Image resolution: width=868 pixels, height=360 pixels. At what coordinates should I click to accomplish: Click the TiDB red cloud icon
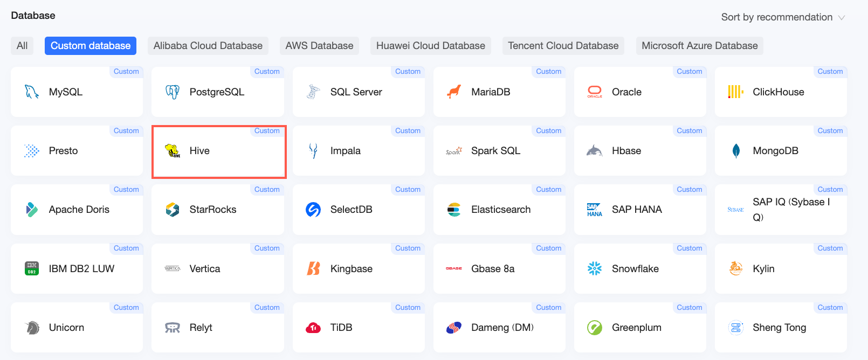tap(313, 328)
